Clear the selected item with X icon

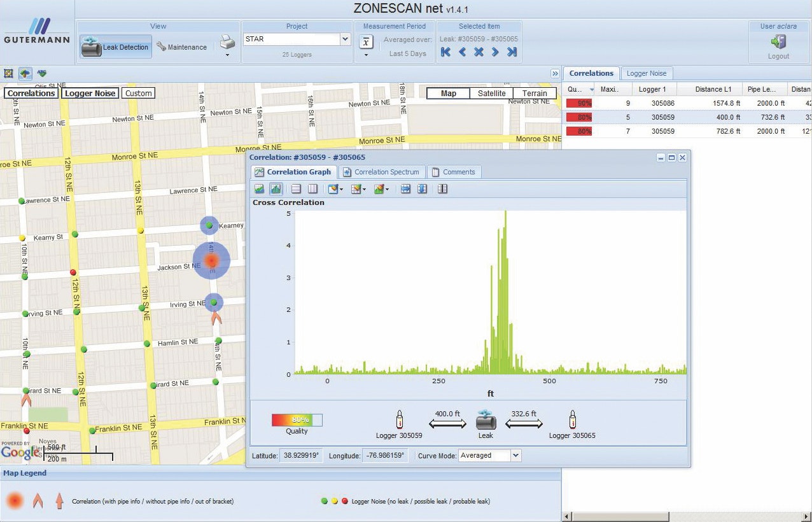pyautogui.click(x=479, y=52)
